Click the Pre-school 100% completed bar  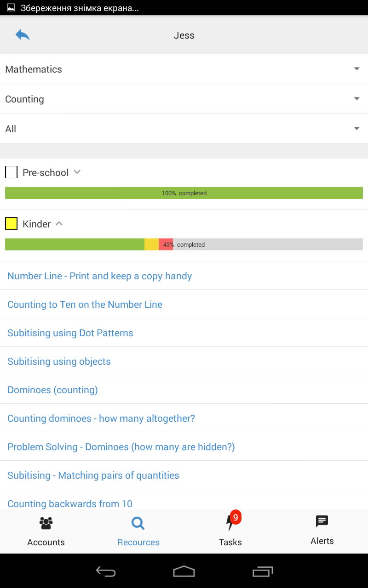[x=184, y=193]
